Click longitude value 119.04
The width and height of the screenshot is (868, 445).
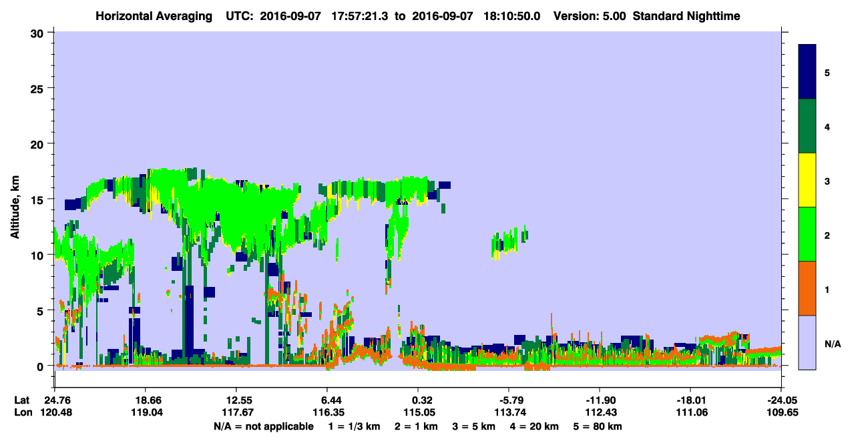146,413
